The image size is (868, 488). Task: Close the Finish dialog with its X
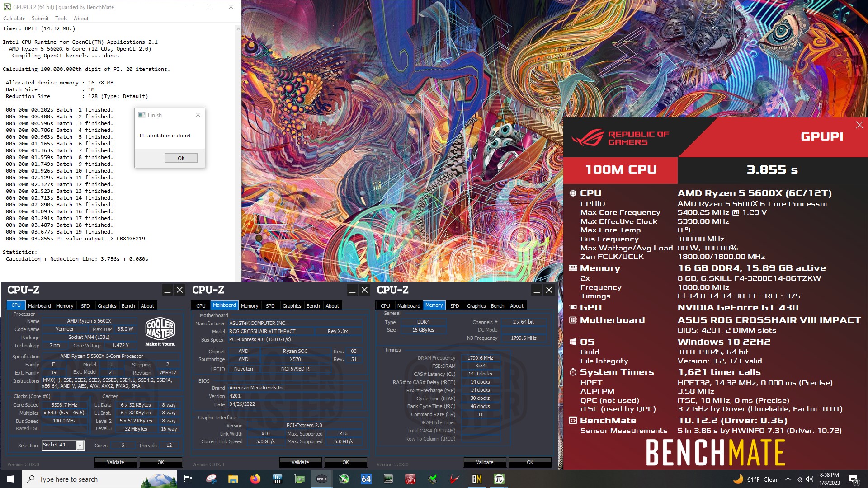pos(198,115)
